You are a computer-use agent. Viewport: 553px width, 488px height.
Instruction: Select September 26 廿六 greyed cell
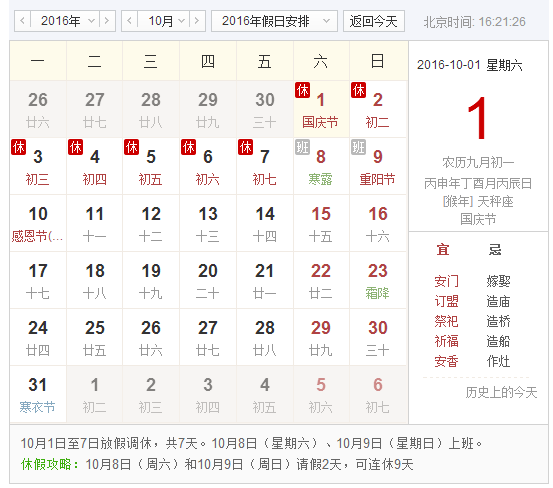38,109
